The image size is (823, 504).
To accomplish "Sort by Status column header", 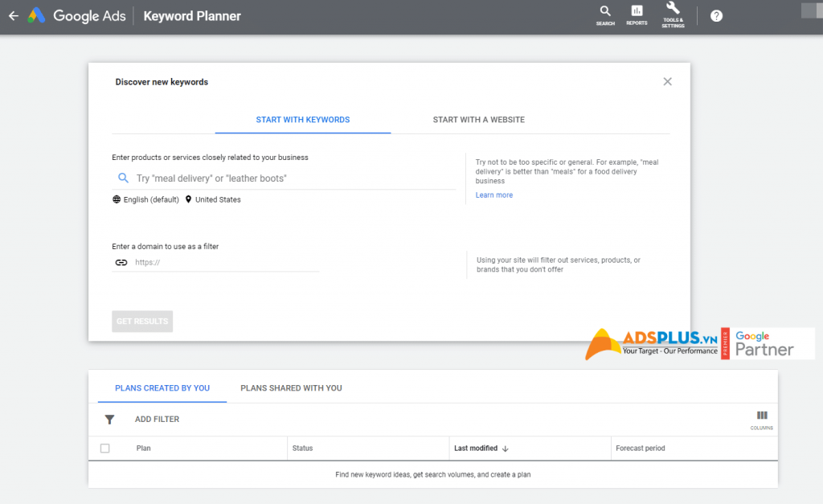I will [x=302, y=449].
